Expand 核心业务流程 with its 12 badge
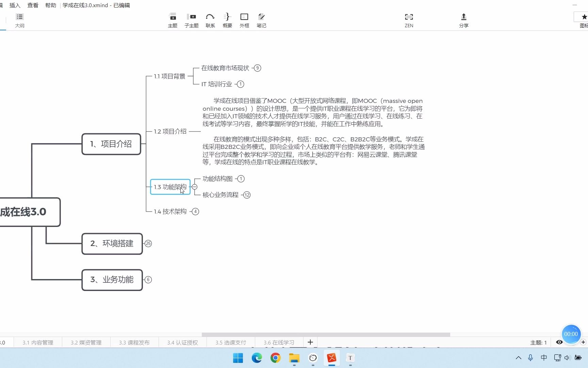Viewport: 588px width, 368px height. click(247, 195)
